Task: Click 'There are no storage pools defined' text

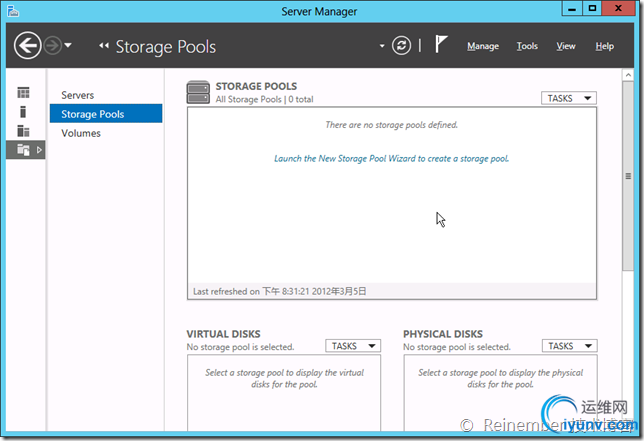Action: point(391,125)
